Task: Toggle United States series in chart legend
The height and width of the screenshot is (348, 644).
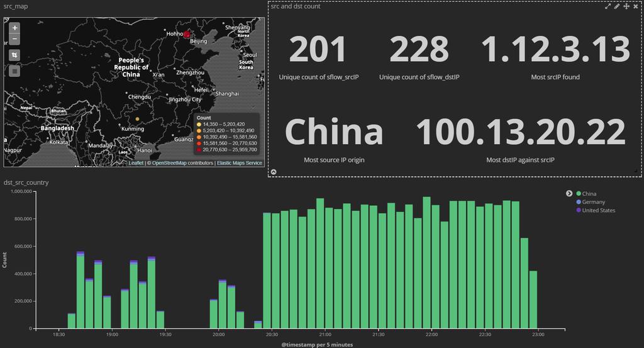Action: coord(596,210)
